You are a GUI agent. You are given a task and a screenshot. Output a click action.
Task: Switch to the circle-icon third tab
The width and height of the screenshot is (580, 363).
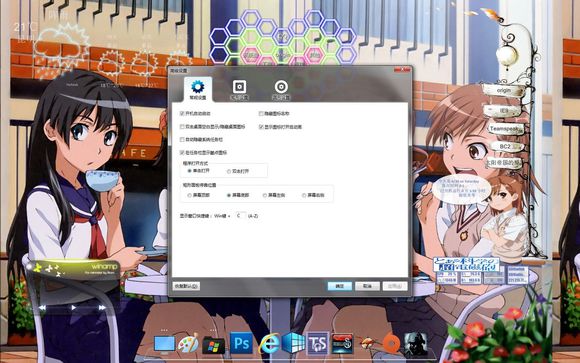click(281, 90)
